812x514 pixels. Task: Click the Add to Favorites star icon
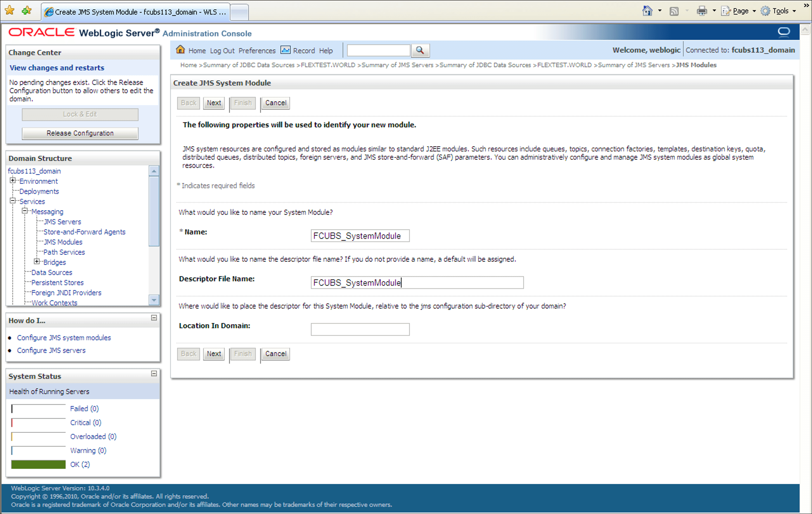26,10
